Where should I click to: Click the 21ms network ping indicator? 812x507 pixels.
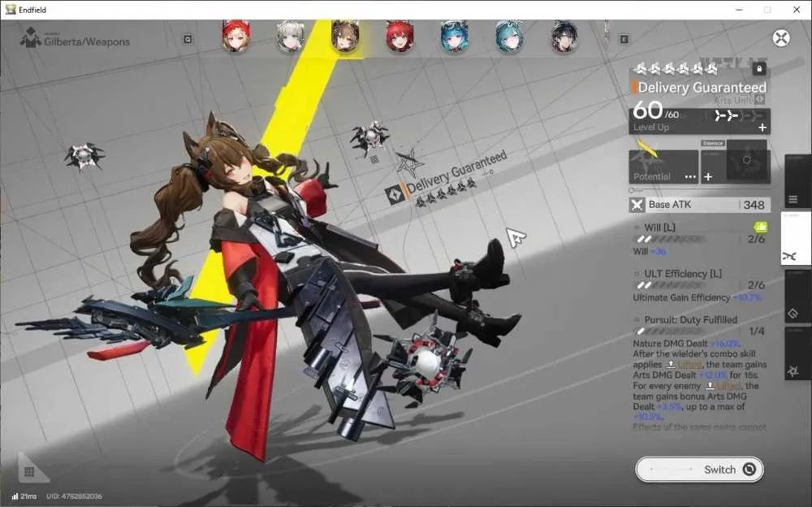pyautogui.click(x=24, y=496)
